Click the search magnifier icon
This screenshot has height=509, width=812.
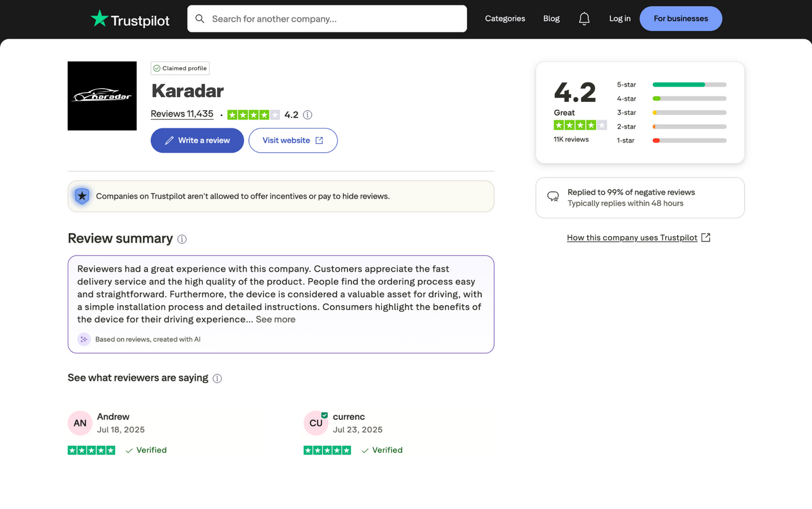(200, 19)
